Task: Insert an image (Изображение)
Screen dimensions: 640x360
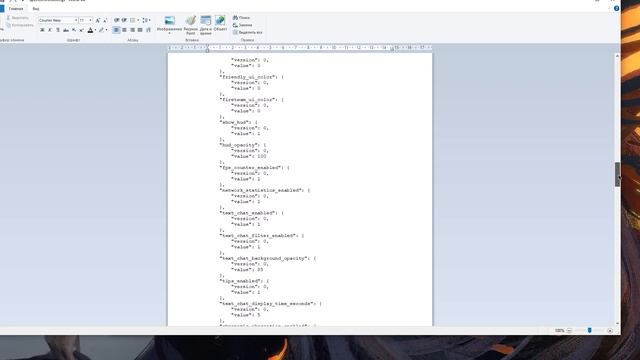Action: tap(169, 23)
